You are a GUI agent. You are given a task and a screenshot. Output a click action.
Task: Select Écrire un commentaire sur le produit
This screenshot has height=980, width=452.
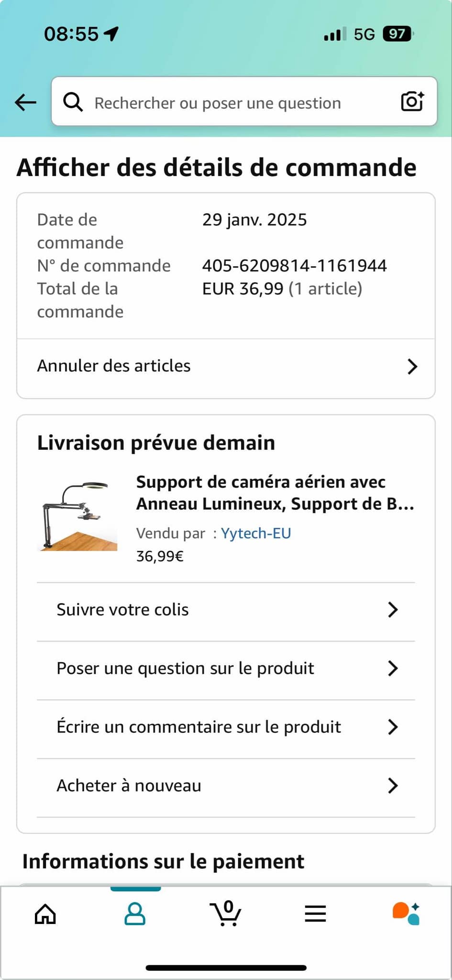pos(198,727)
